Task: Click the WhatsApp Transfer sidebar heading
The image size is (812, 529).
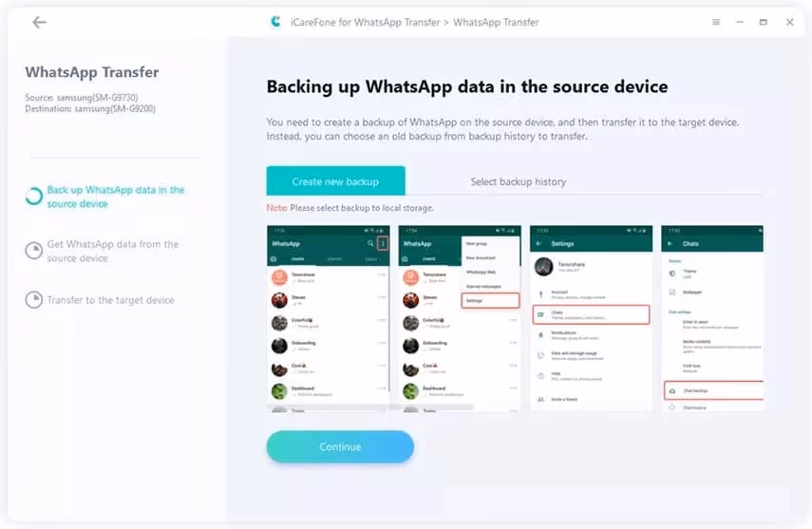Action: 92,72
